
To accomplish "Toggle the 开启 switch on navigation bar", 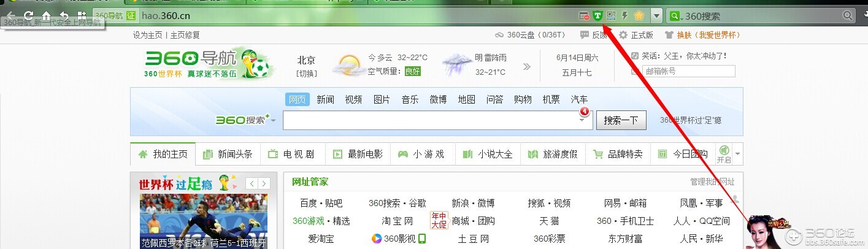I will (724, 154).
